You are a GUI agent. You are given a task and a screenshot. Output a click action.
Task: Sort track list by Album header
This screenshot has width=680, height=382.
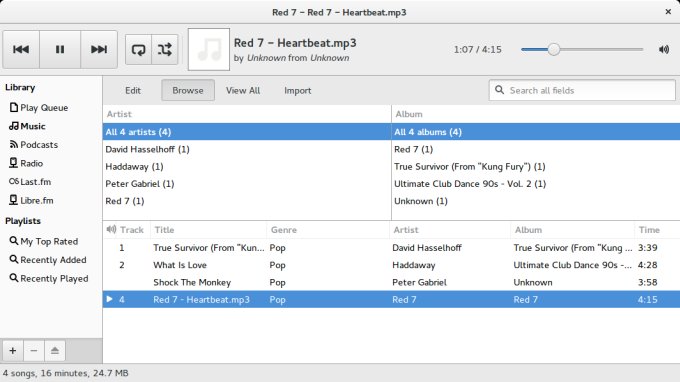pyautogui.click(x=572, y=230)
